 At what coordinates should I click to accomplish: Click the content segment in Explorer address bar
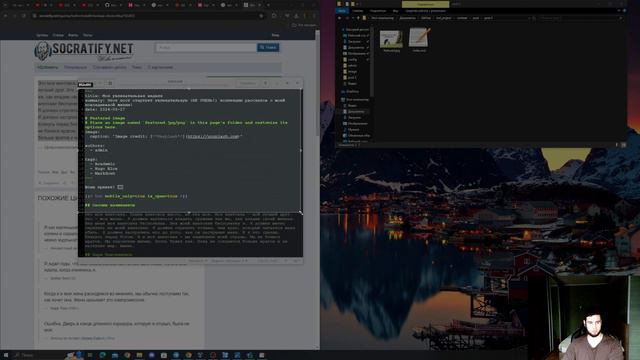(x=462, y=18)
